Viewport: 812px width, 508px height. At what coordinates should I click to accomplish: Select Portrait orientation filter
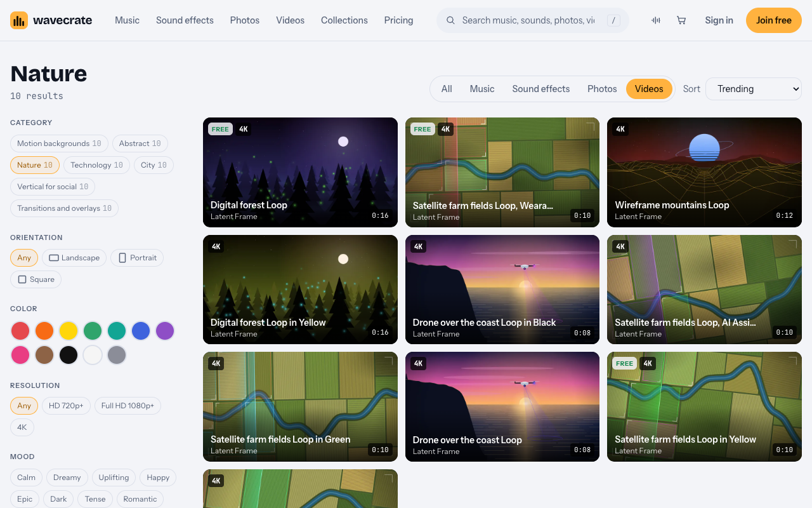(137, 258)
